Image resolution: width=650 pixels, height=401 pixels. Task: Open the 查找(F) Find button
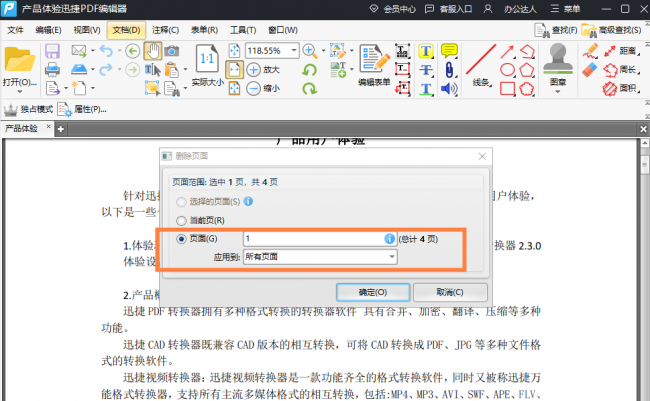coord(556,30)
